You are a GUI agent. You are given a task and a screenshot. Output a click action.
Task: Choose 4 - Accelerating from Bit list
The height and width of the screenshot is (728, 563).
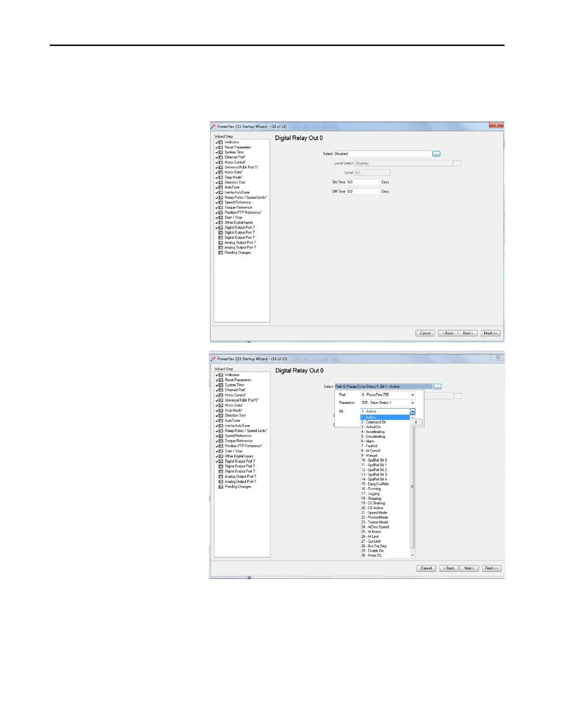[385, 432]
